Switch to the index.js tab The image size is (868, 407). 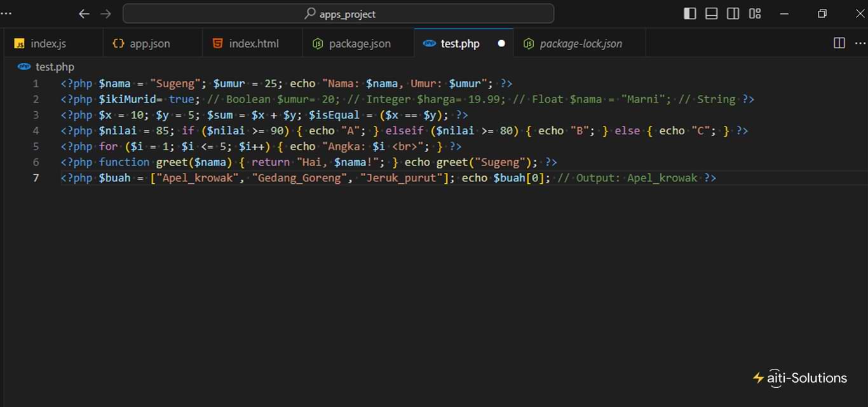53,43
